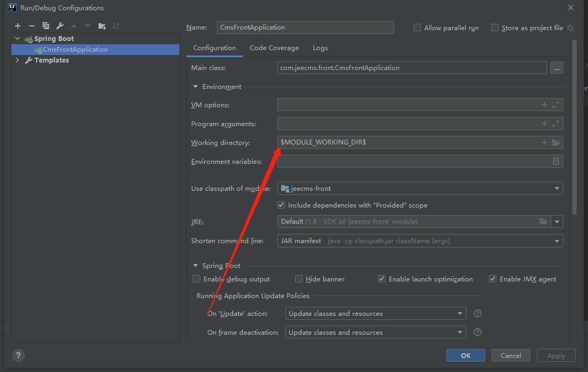Viewport: 588px width, 372px height.
Task: Click the Cancel button
Action: (510, 355)
